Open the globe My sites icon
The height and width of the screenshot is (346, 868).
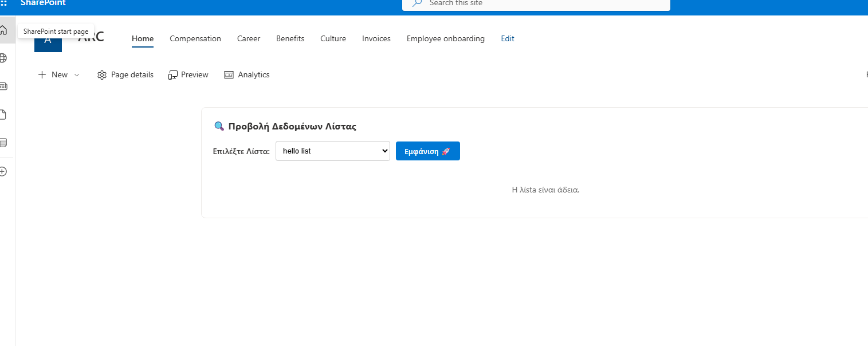(3, 58)
